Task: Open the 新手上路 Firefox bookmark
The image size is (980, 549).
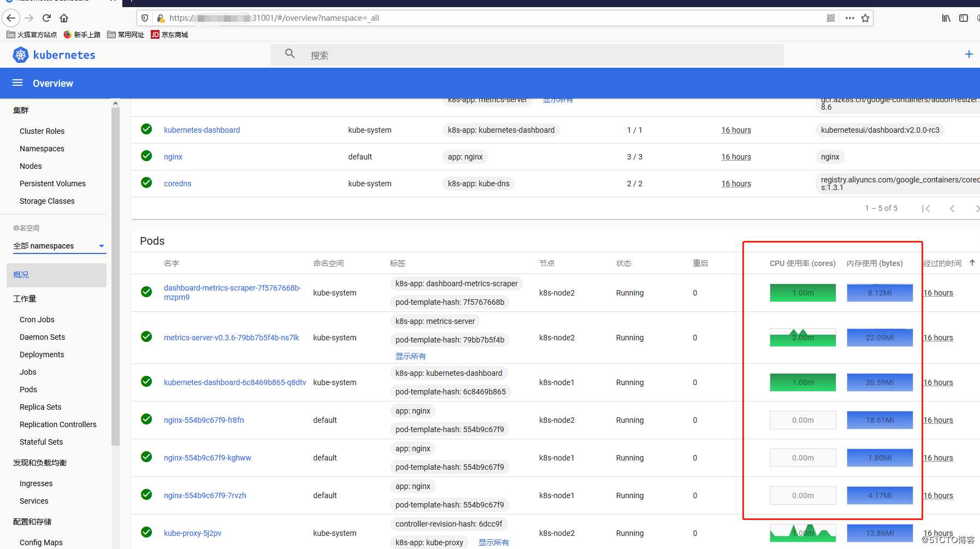Action: click(82, 34)
